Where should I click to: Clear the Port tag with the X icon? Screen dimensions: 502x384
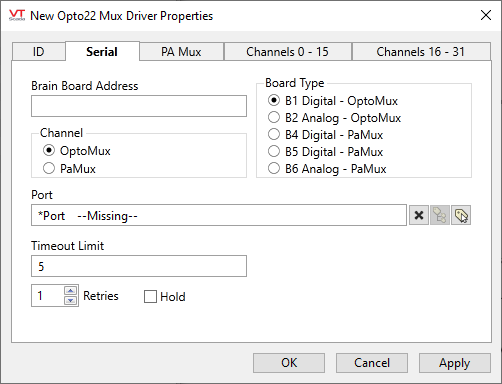click(419, 215)
